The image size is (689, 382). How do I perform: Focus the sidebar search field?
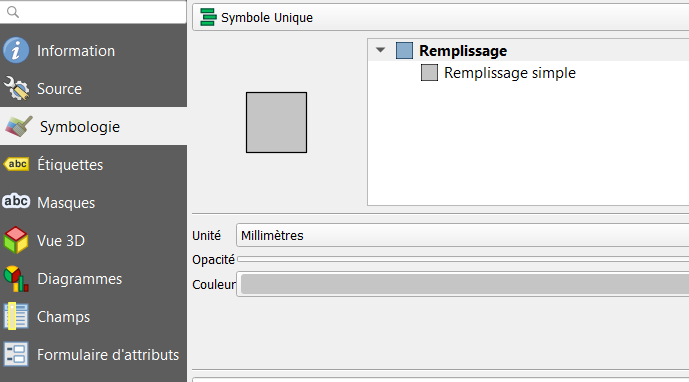click(93, 12)
